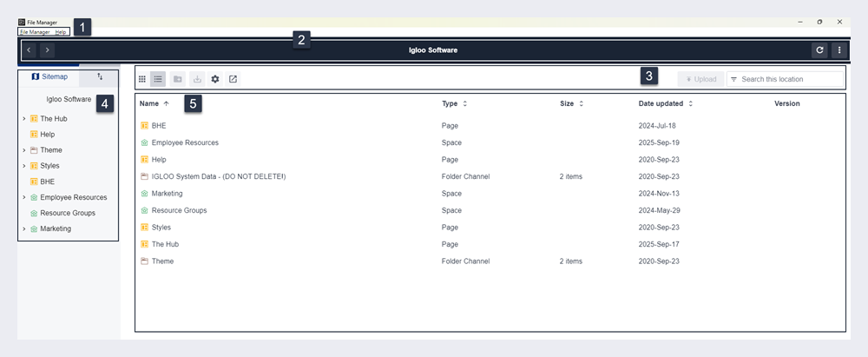Sort file list by Type column
868x357 pixels.
tap(455, 103)
